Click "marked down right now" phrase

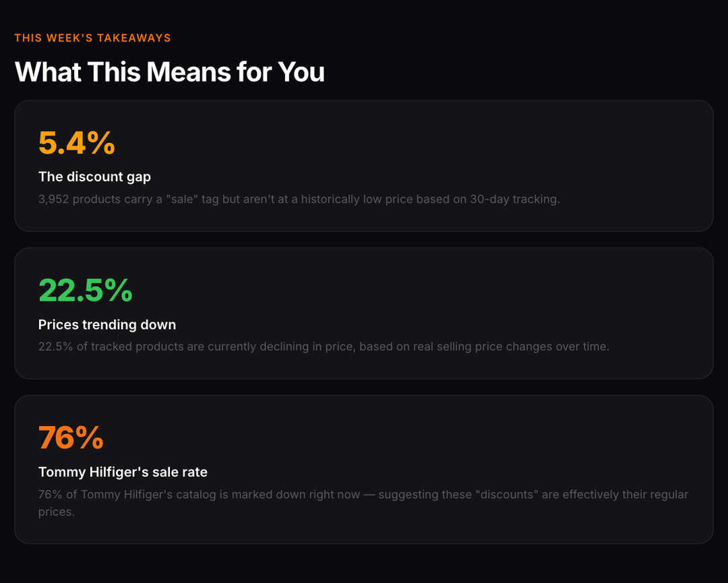pyautogui.click(x=295, y=495)
